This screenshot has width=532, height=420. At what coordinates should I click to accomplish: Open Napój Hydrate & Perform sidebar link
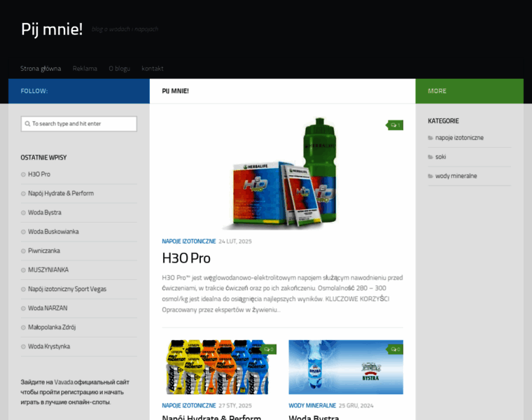(61, 193)
